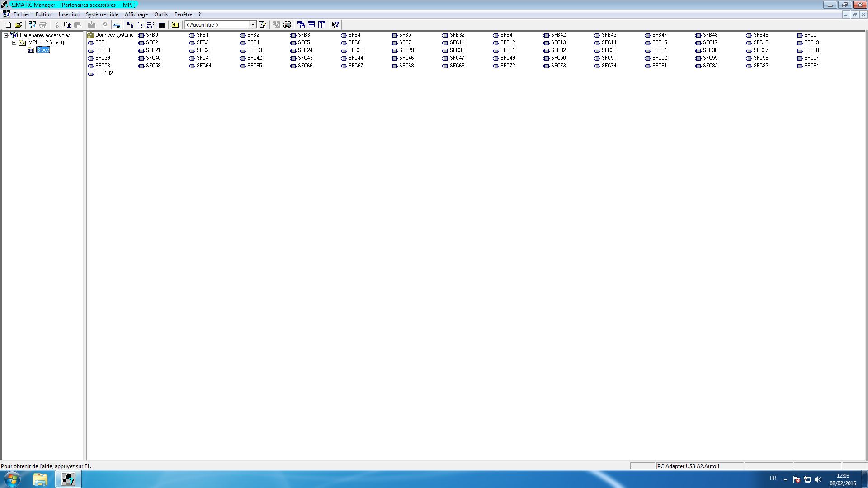The image size is (868, 488).
Task: Cascade windows using the toolbar icon
Action: pyautogui.click(x=301, y=25)
